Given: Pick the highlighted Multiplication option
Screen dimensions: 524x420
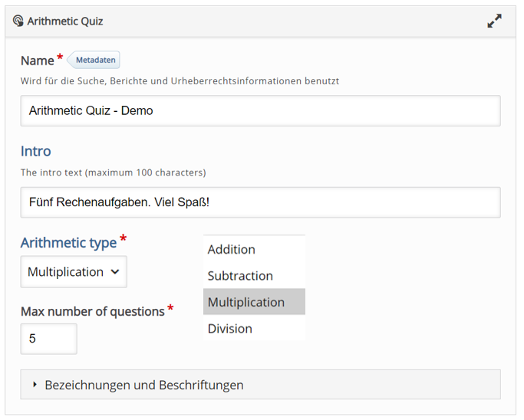Looking at the screenshot, I should point(246,302).
